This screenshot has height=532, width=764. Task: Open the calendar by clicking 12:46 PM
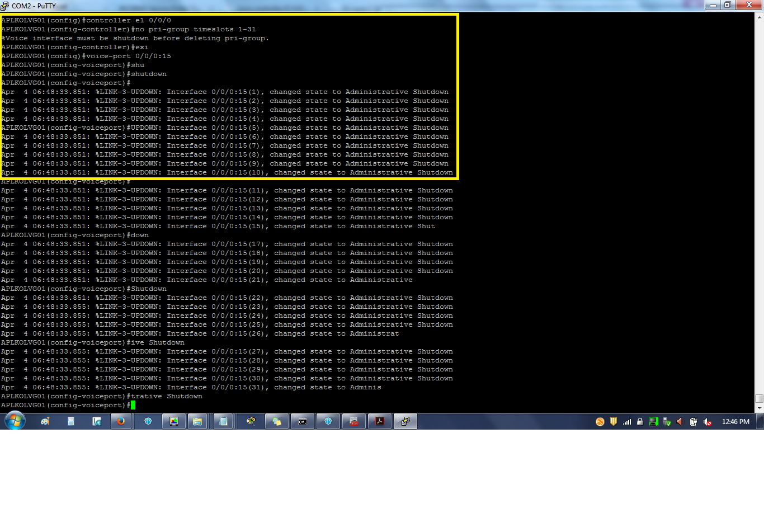pos(736,422)
